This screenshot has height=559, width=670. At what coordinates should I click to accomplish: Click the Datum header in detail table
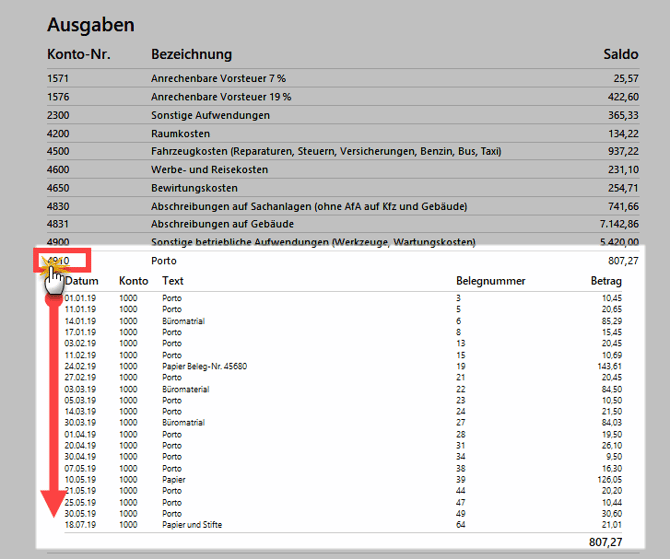81,282
